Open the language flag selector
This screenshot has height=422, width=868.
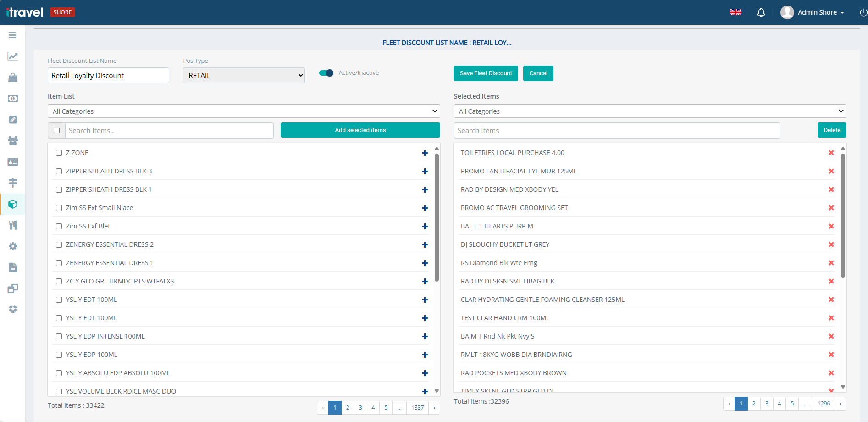(x=735, y=12)
